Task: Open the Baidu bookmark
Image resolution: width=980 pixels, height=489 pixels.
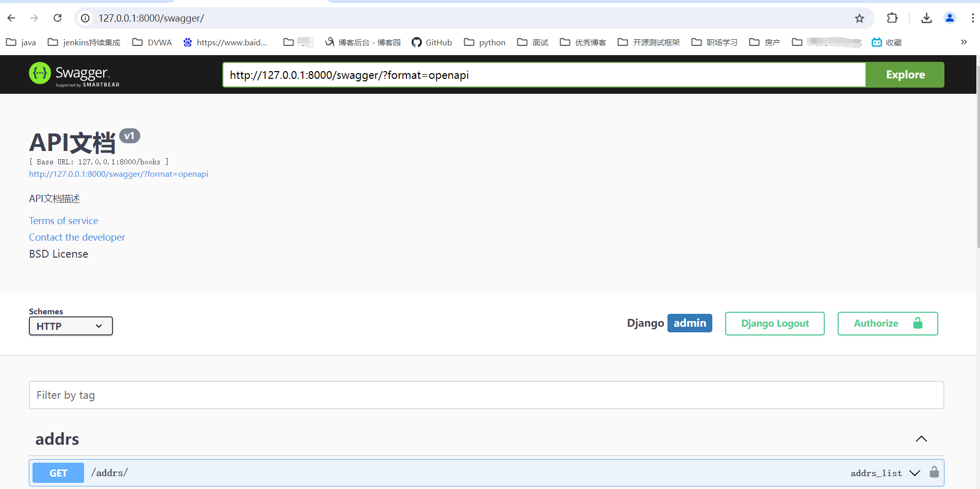Action: [x=225, y=42]
